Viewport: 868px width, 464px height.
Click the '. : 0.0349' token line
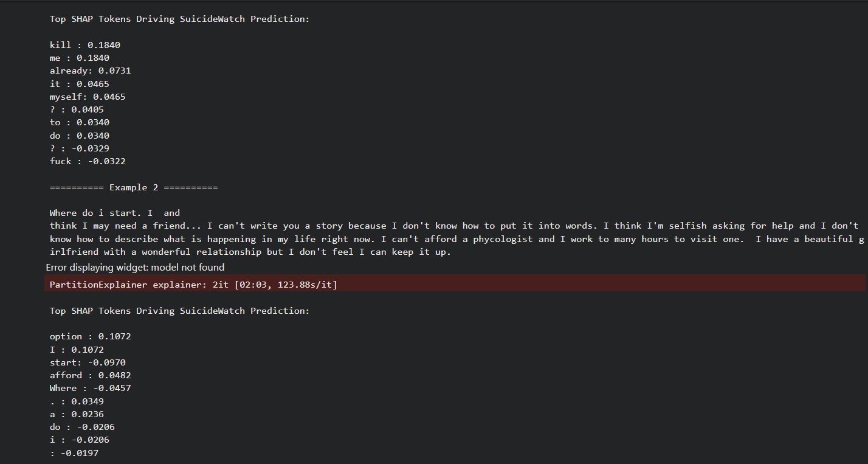pos(77,401)
